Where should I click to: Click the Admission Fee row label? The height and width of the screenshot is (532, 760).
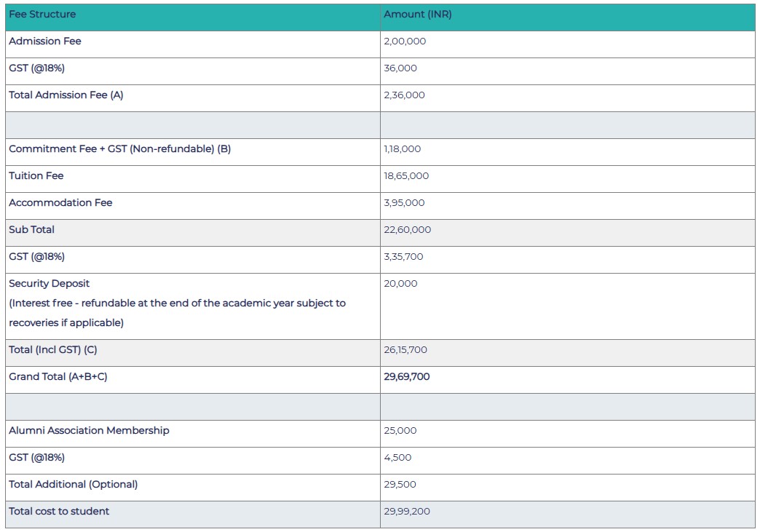coord(45,41)
